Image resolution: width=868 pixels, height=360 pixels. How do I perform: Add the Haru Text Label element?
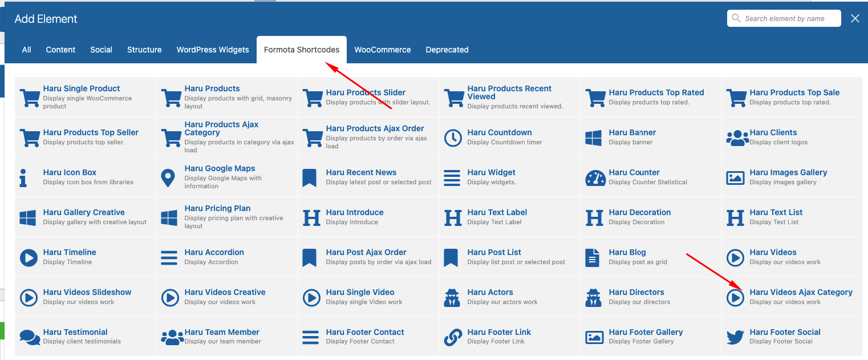(x=510, y=217)
